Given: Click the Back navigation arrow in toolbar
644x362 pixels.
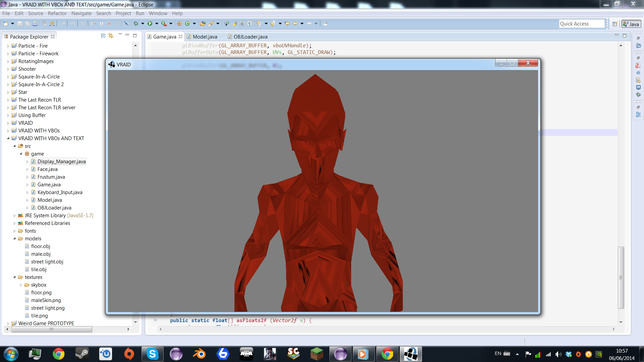Looking at the screenshot, I should point(295,23).
